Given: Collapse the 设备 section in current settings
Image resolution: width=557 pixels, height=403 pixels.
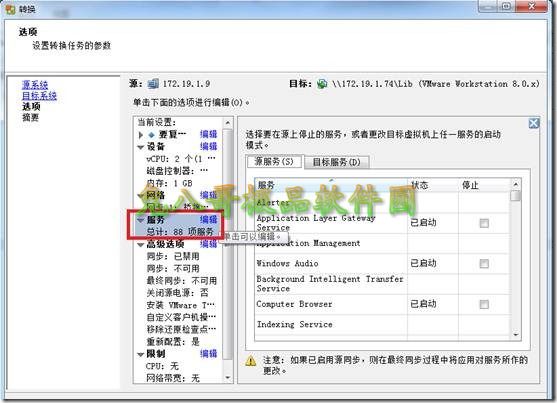Looking at the screenshot, I should click(141, 147).
